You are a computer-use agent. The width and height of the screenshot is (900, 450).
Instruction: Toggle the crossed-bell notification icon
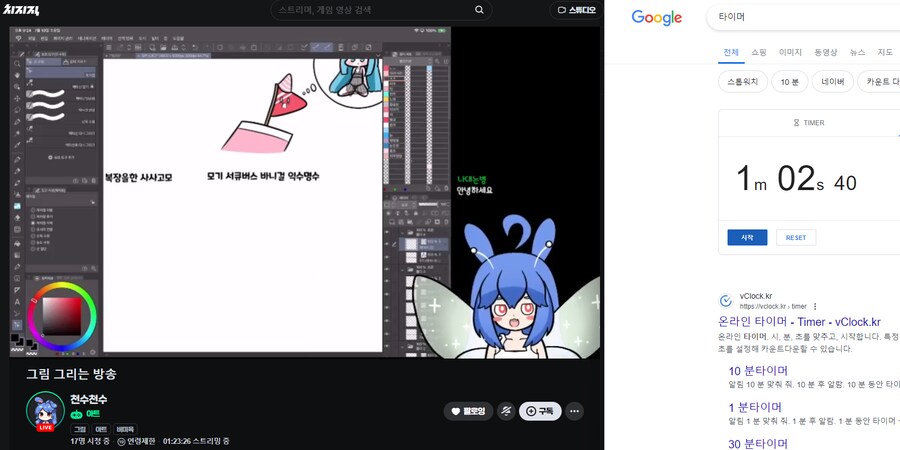[506, 411]
